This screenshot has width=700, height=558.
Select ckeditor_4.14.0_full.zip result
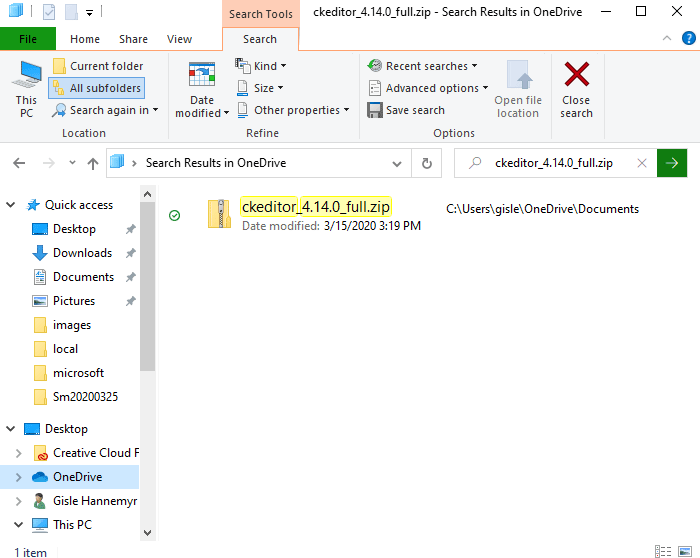[x=316, y=207]
